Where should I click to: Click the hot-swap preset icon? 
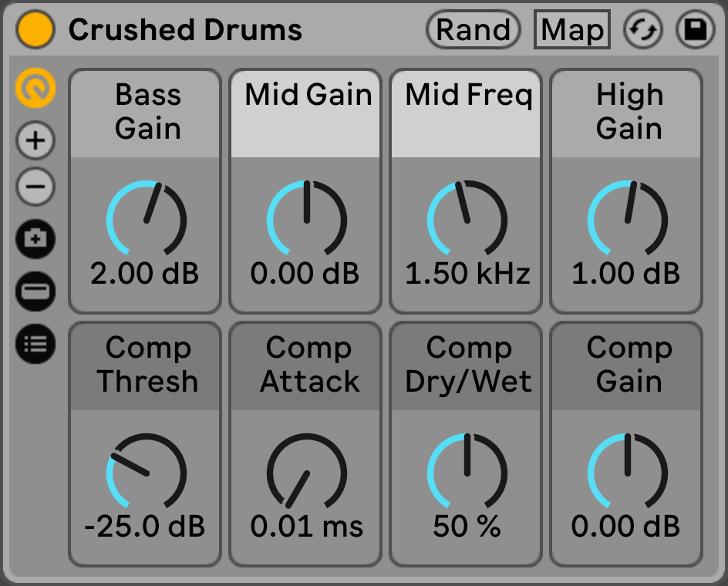(x=642, y=30)
